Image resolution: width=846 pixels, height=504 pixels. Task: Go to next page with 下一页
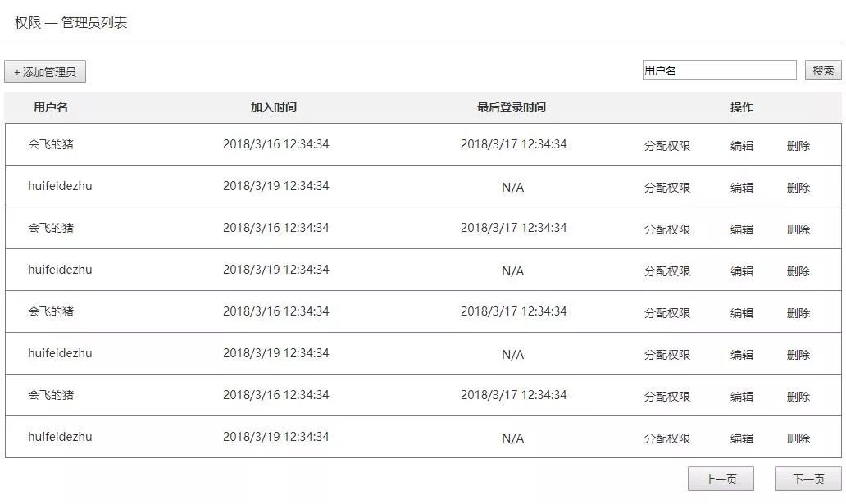tap(808, 479)
